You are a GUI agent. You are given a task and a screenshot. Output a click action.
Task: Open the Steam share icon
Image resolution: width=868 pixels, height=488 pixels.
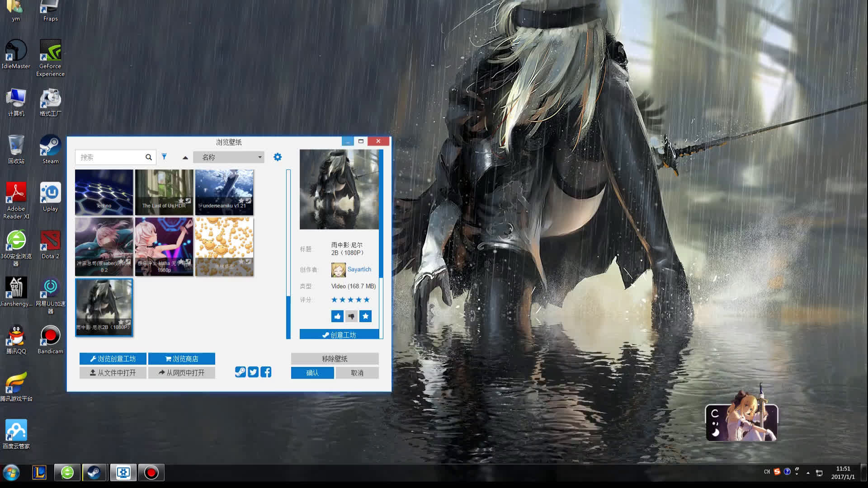pyautogui.click(x=241, y=372)
